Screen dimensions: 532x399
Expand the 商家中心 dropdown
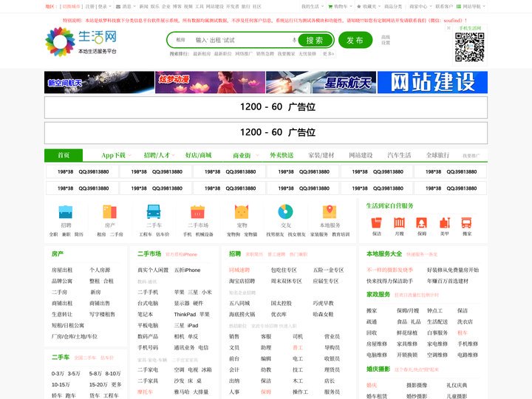(420, 7)
